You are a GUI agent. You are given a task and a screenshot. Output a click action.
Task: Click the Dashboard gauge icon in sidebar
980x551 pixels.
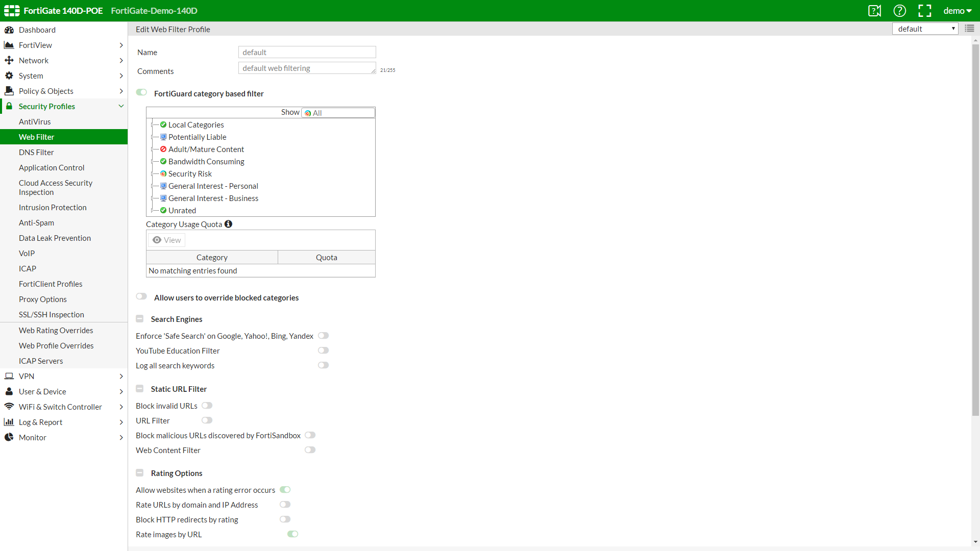pyautogui.click(x=9, y=30)
